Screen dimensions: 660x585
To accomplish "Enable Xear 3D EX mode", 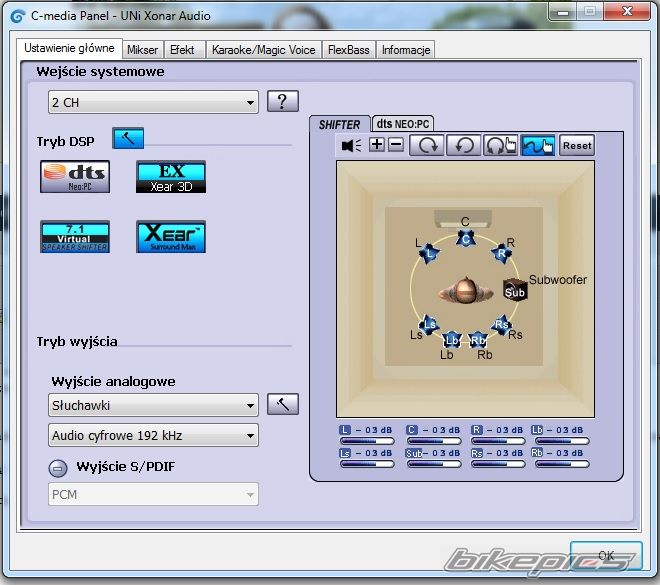I will pyautogui.click(x=171, y=176).
